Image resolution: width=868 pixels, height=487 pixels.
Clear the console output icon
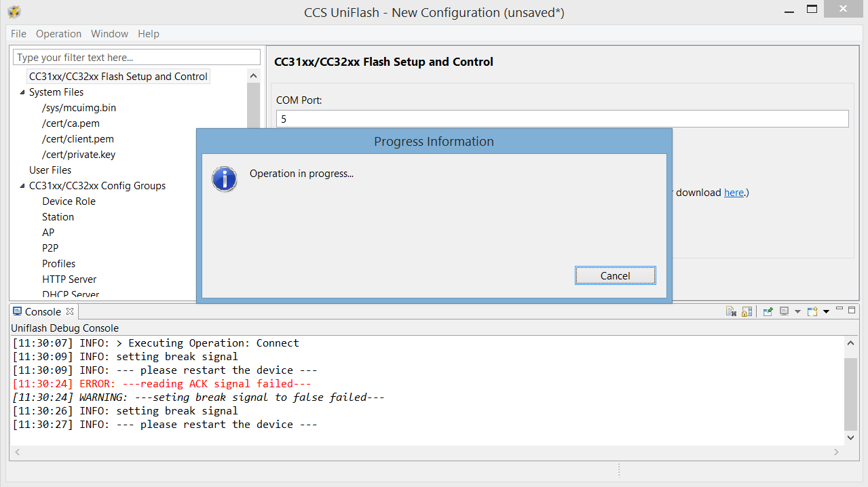(x=731, y=311)
